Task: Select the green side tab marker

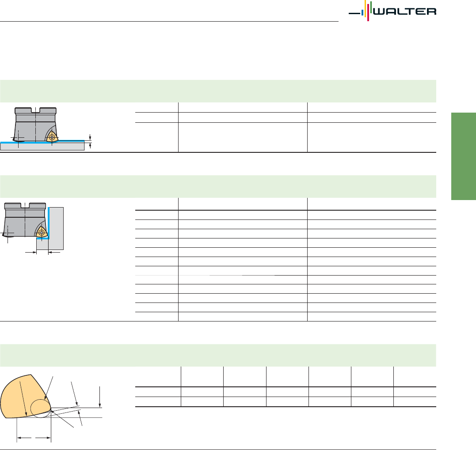Action: [464, 156]
